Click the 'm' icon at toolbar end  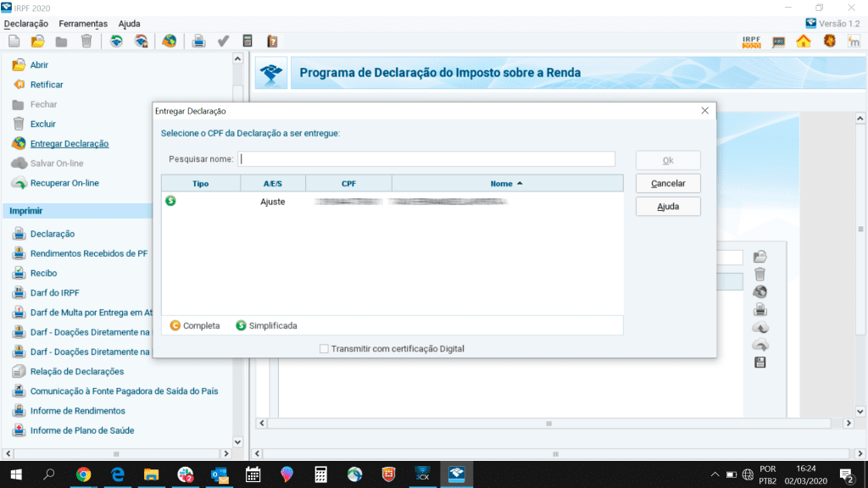(854, 42)
